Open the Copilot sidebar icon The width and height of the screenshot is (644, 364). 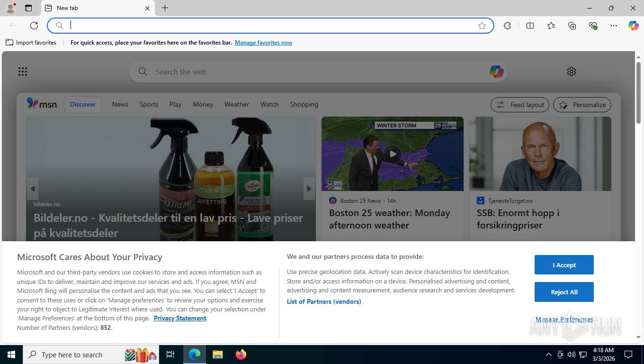coord(634,26)
